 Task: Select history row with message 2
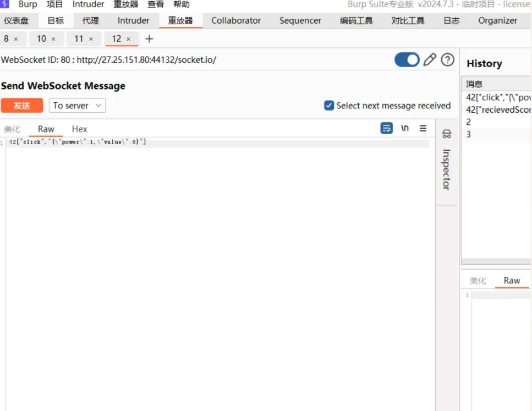[x=497, y=122]
